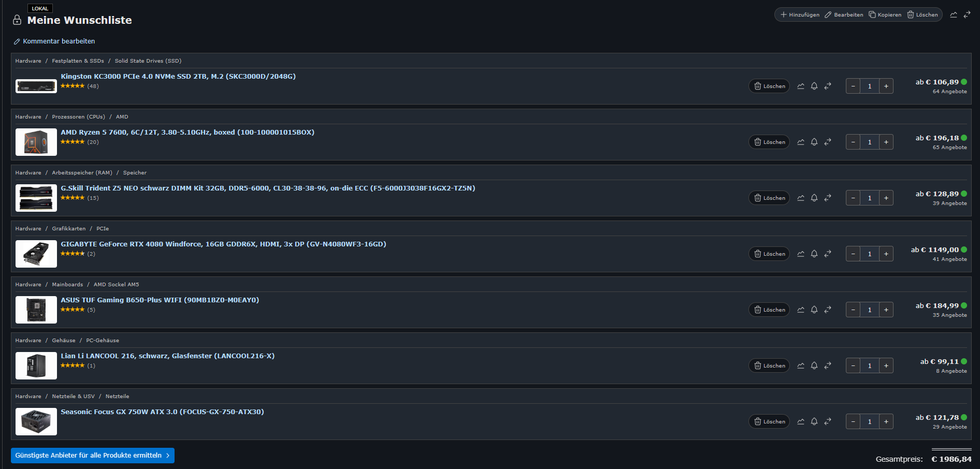This screenshot has height=469, width=980.
Task: Increase quantity of G.Skill Trident Z5 kit
Action: tap(886, 198)
